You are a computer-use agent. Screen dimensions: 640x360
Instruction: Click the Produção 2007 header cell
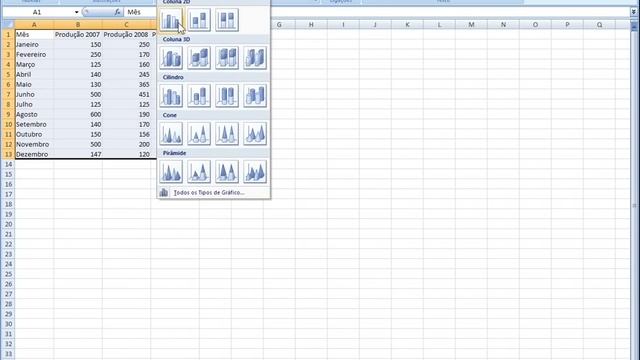(x=78, y=34)
